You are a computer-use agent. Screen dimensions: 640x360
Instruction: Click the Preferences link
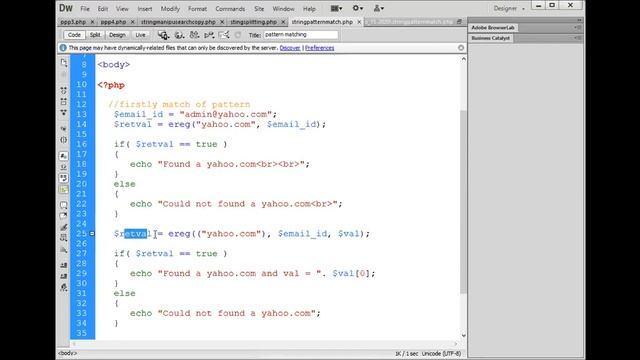pos(320,48)
